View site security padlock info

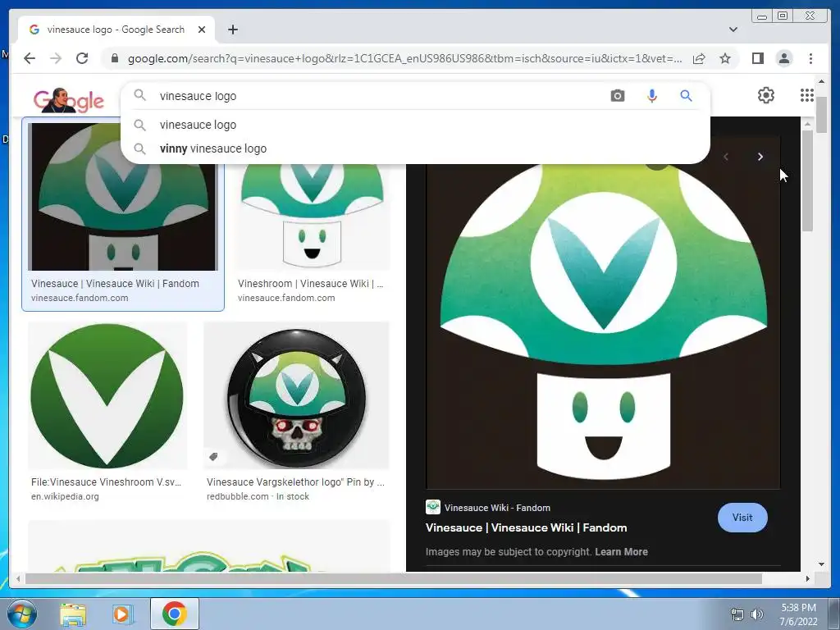click(115, 58)
